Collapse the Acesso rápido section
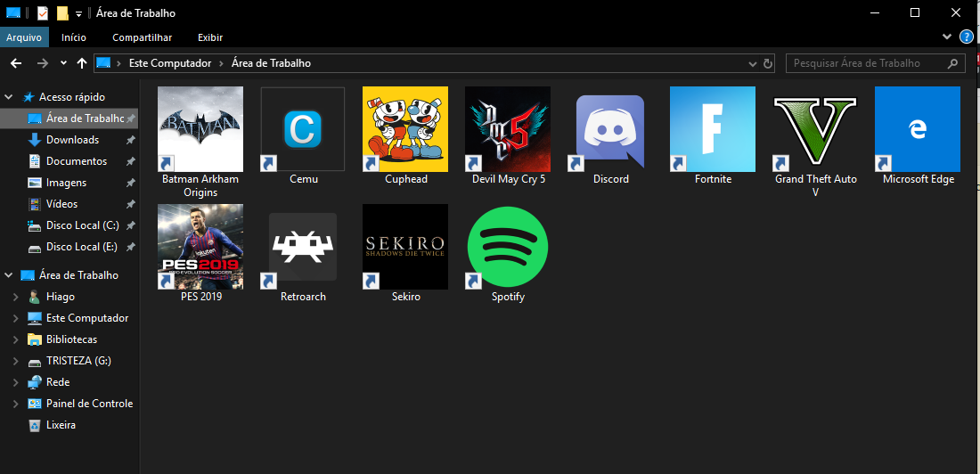 tap(9, 97)
